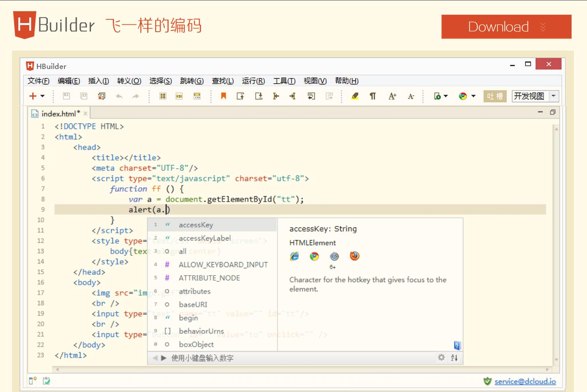Screen dimensions: 587x392
Task: Click the orange bookmark icon in toolbar
Action: [223, 96]
